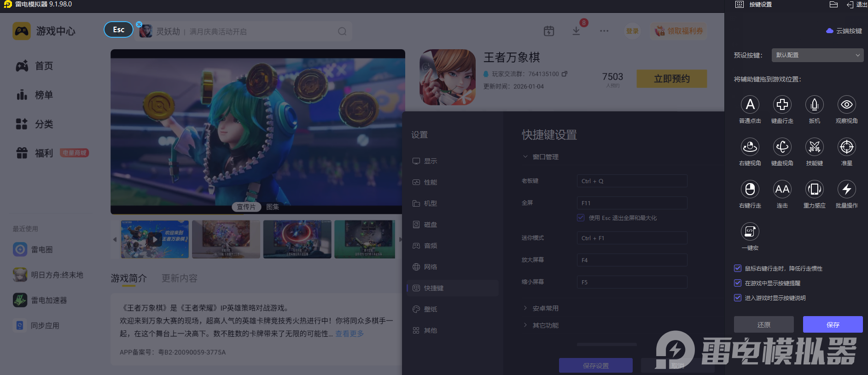This screenshot has height=375, width=868.
Task: Select the 技能键 skill key icon
Action: 815,147
